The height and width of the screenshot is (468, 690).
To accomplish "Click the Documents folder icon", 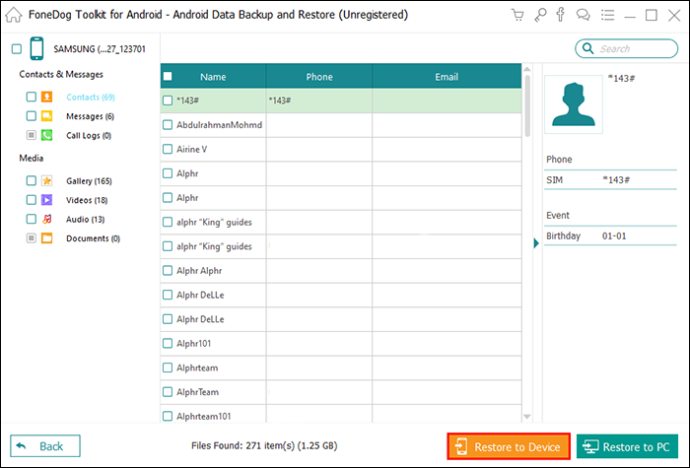I will (x=47, y=238).
